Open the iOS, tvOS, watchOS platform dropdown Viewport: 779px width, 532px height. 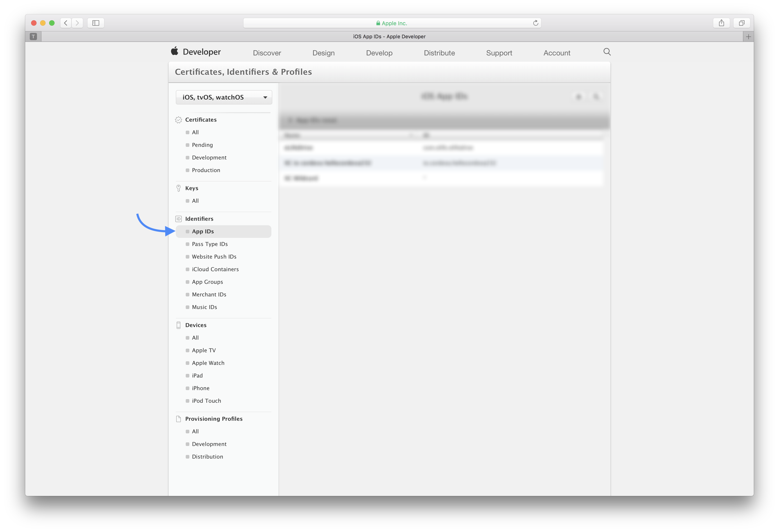tap(224, 97)
